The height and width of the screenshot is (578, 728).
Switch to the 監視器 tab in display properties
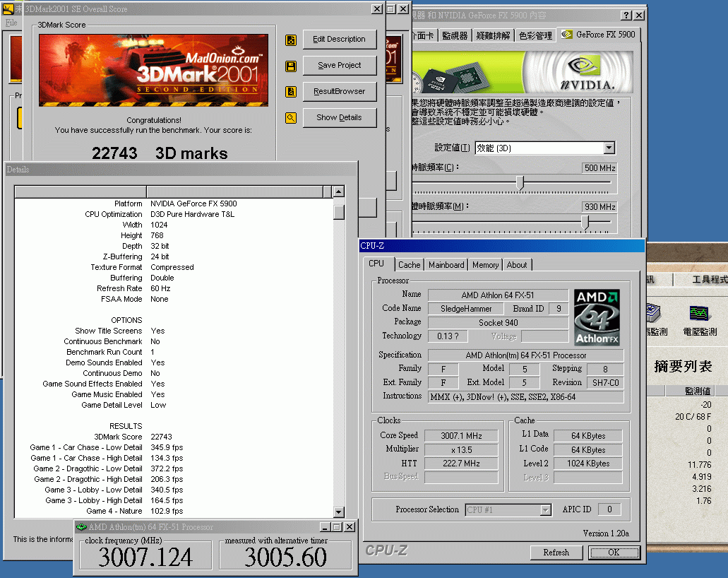tap(455, 36)
